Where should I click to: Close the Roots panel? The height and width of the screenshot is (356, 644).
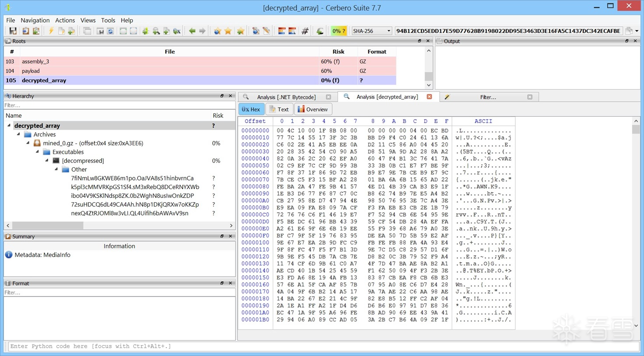(x=428, y=41)
